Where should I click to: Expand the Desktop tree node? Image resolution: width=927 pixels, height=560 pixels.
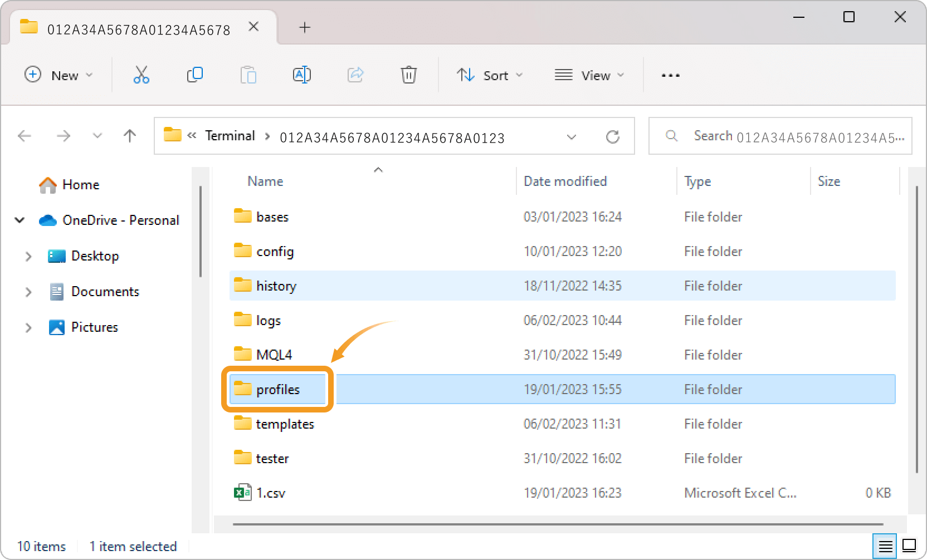click(x=28, y=256)
